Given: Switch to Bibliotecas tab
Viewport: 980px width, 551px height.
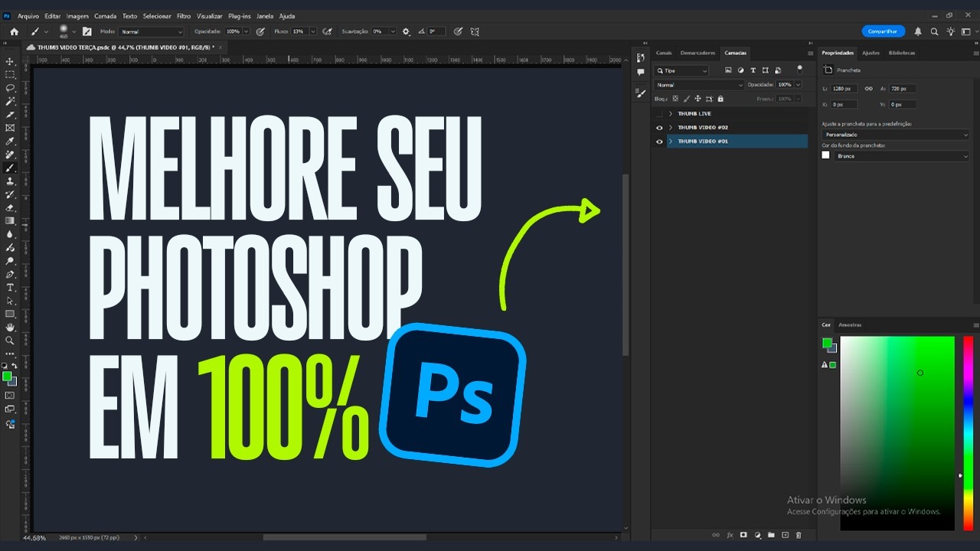Looking at the screenshot, I should click(x=902, y=53).
